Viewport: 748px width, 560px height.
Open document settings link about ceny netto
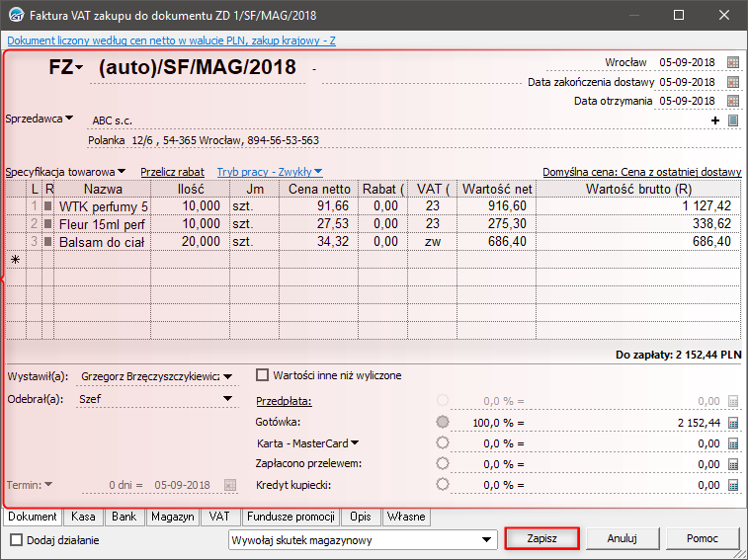tap(171, 40)
